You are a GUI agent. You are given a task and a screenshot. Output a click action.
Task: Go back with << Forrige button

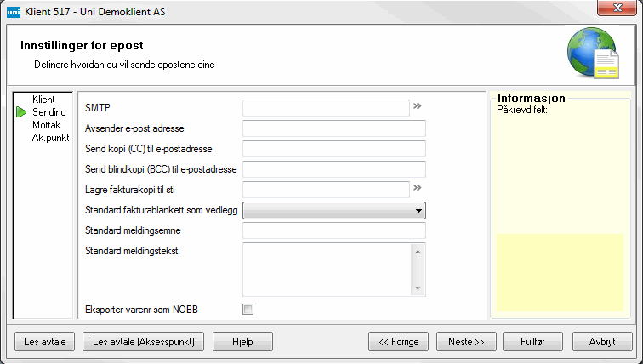pos(399,342)
